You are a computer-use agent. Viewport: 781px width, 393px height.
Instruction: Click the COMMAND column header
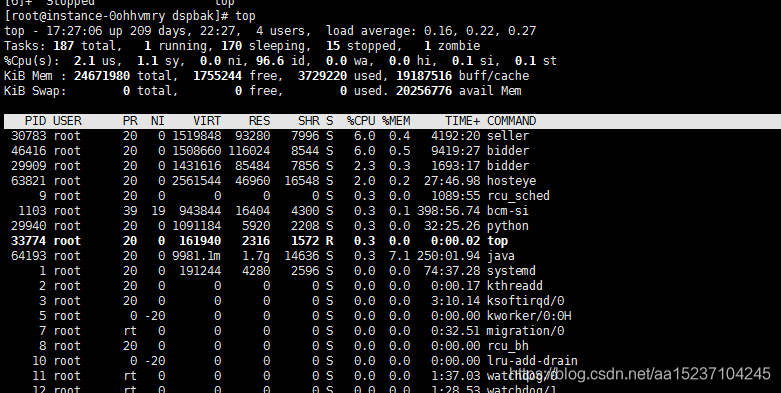(x=512, y=121)
